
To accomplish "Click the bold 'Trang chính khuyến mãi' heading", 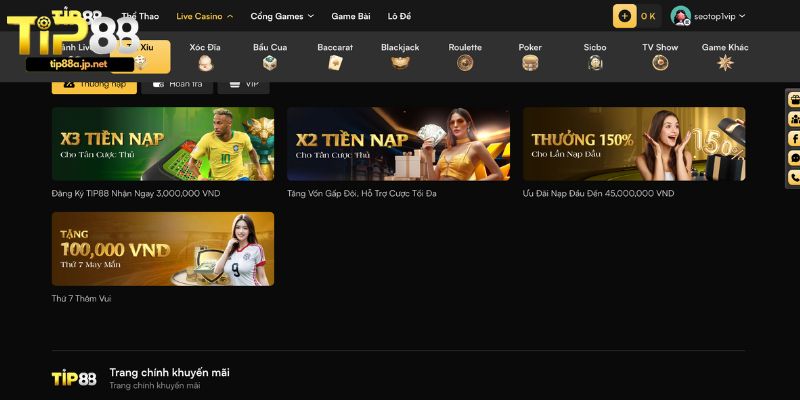I will [169, 372].
